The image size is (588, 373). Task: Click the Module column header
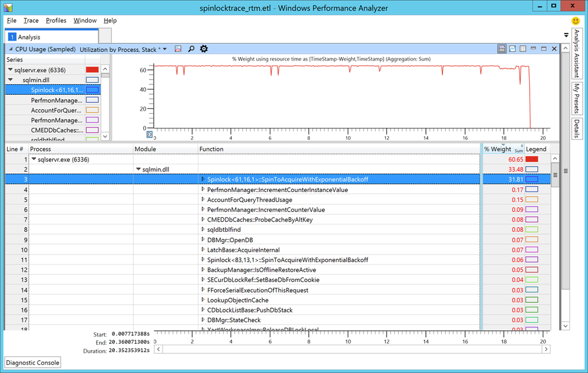pyautogui.click(x=166, y=149)
